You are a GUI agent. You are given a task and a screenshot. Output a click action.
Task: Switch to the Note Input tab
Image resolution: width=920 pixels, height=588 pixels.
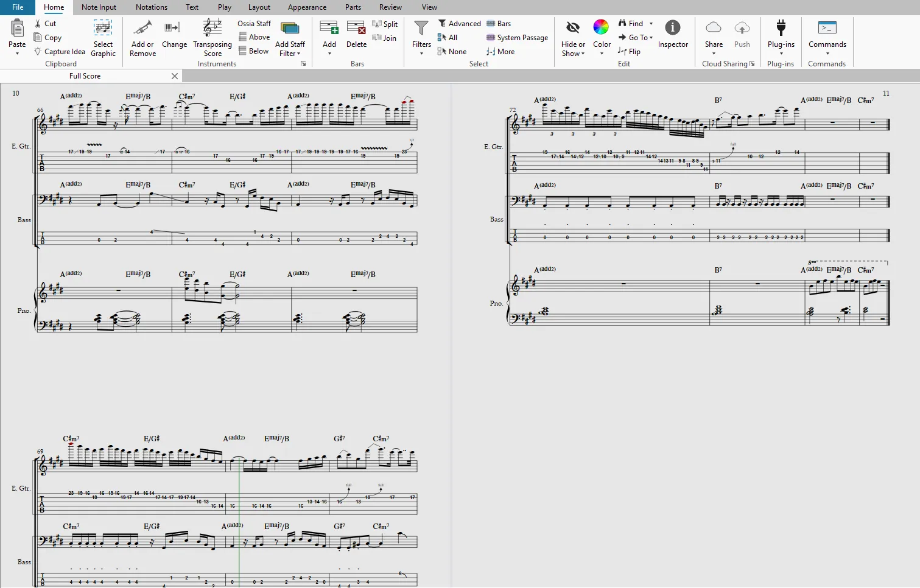point(99,7)
